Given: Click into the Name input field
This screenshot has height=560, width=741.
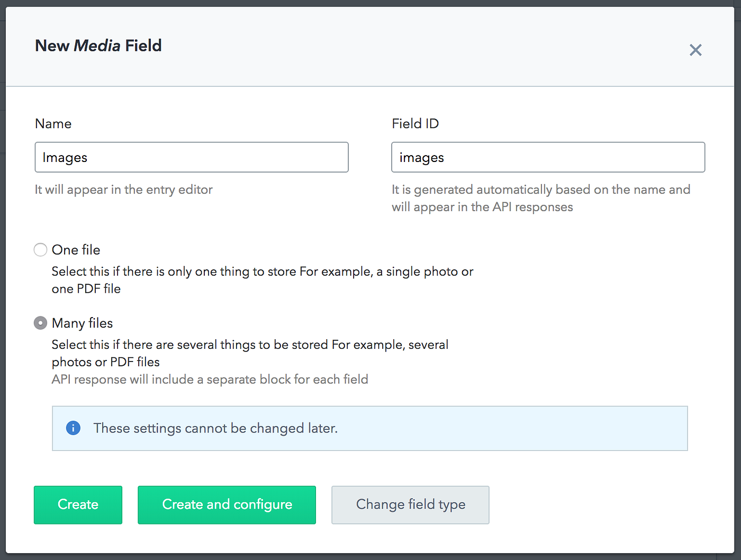Looking at the screenshot, I should [x=191, y=157].
